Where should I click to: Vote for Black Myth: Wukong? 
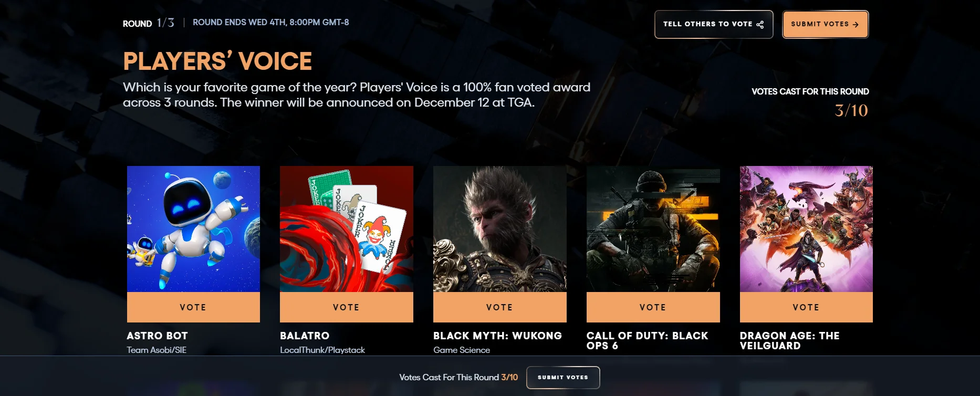(500, 307)
